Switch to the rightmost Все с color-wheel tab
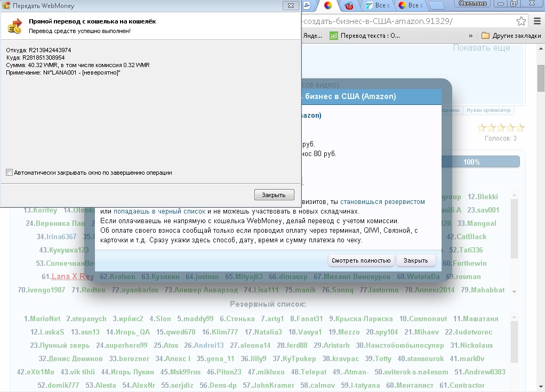The image size is (545, 392). (411, 5)
